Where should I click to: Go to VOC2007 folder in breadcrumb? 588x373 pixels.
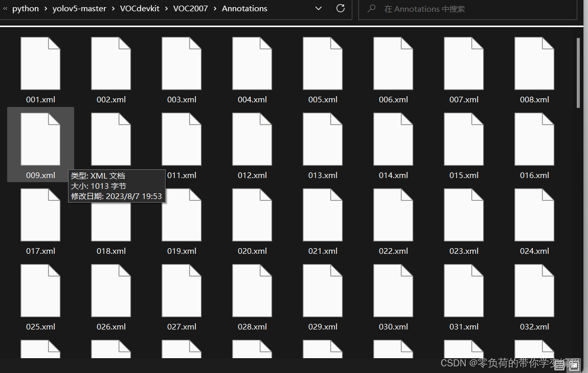pyautogui.click(x=191, y=9)
